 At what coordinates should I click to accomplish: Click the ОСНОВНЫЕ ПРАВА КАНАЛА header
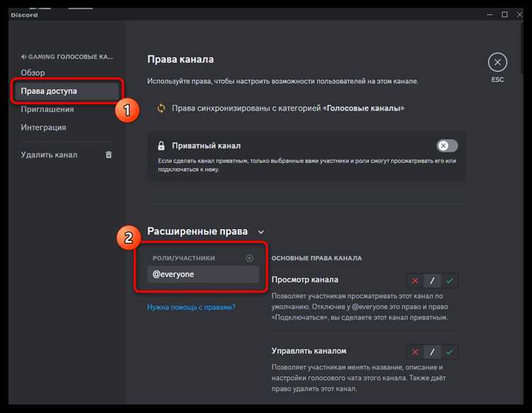(316, 258)
